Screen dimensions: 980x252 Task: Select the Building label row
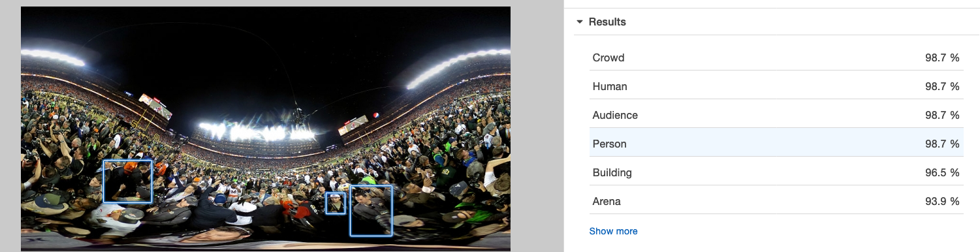point(776,172)
